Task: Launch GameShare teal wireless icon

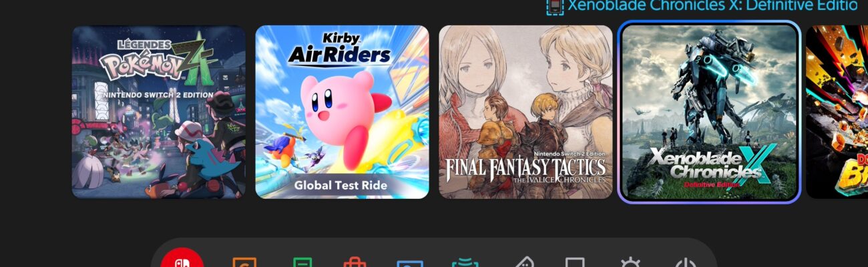Action: [x=465, y=262]
